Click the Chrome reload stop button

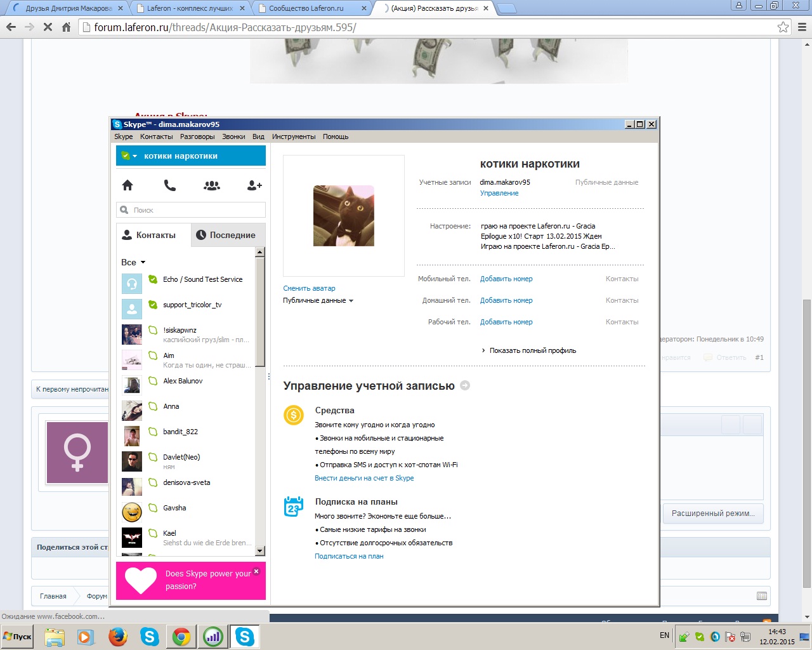(x=47, y=27)
